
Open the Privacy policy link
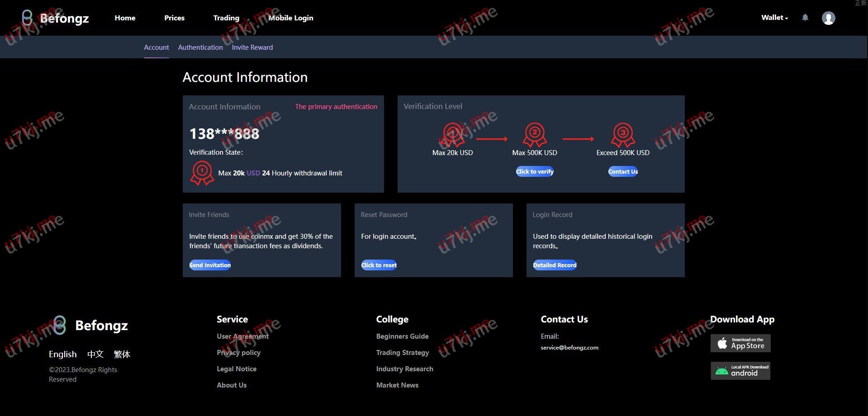coord(238,353)
